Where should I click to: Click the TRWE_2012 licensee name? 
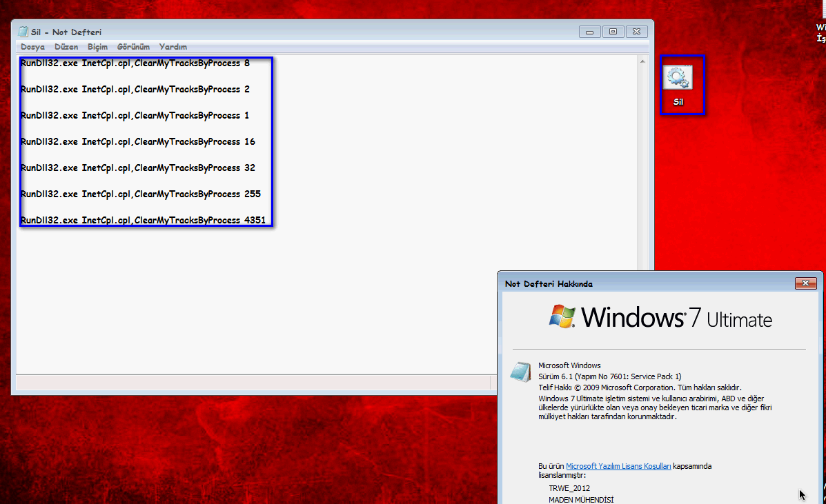(569, 488)
